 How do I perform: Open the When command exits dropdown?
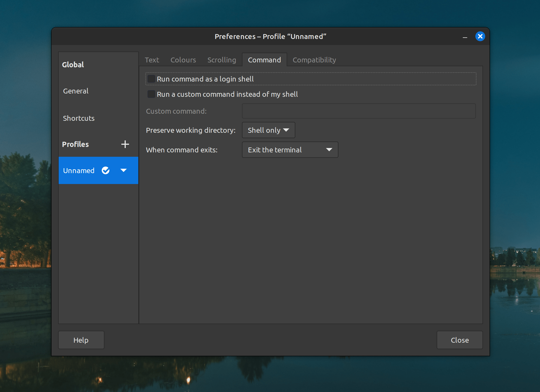coord(290,149)
